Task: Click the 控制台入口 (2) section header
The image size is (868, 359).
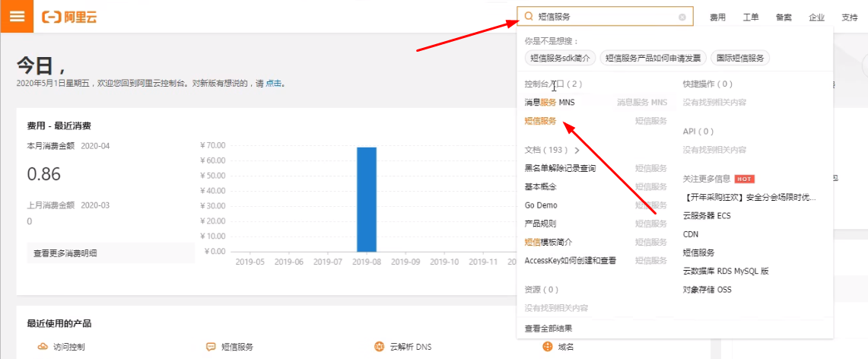Action: coord(553,84)
